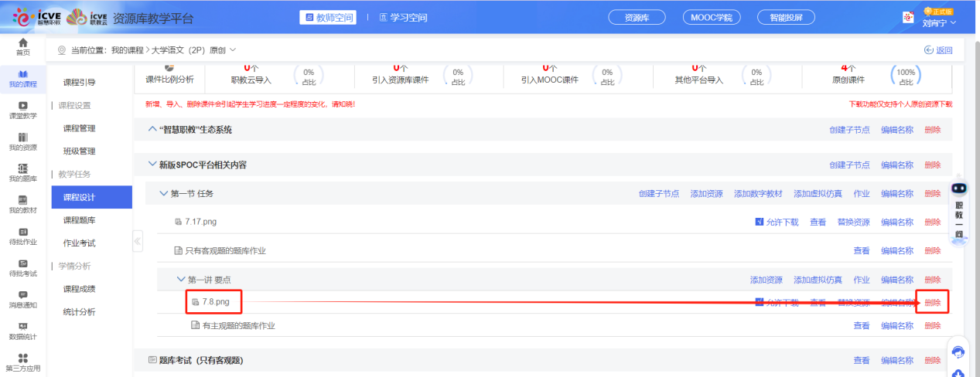Go to the 首页 home icon
The width and height of the screenshot is (980, 377).
[x=23, y=46]
